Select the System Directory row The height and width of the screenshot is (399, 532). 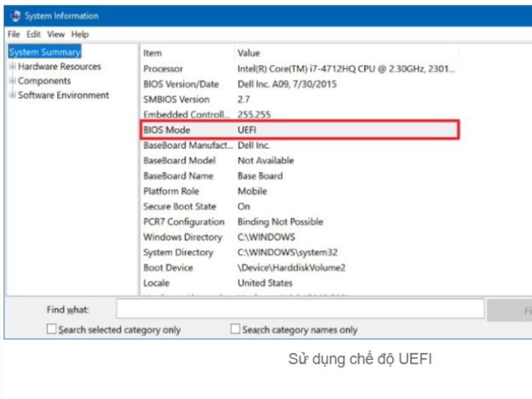click(300, 252)
